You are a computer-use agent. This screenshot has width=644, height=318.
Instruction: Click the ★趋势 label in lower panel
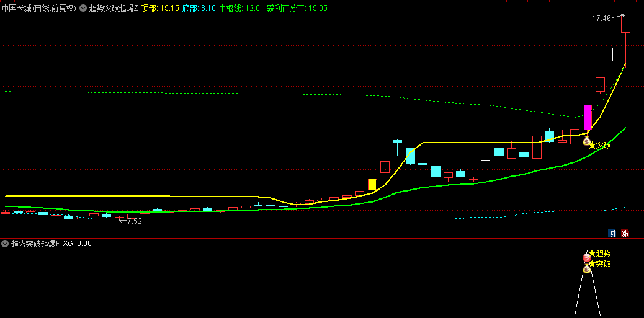(x=600, y=254)
